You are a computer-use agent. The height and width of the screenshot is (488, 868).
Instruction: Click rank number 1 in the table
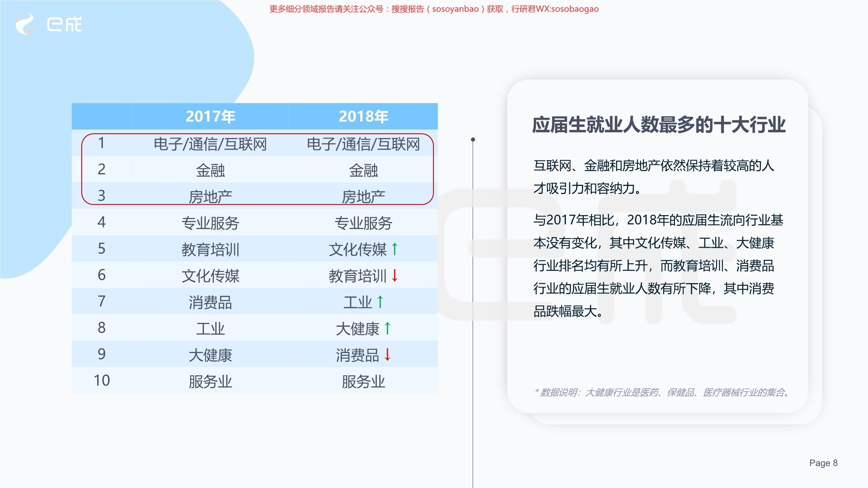[102, 143]
